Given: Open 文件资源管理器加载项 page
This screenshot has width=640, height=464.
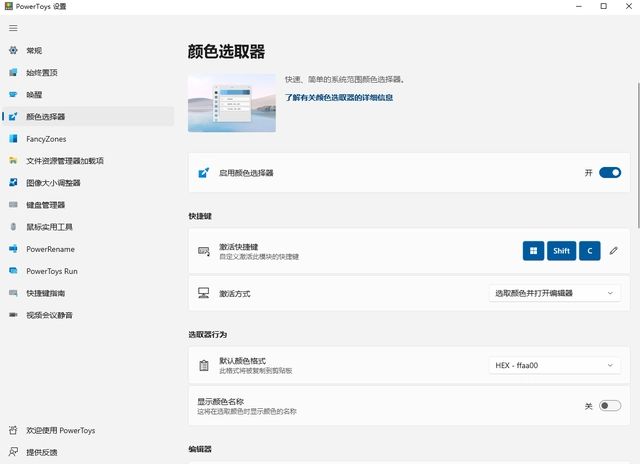Looking at the screenshot, I should [x=88, y=160].
